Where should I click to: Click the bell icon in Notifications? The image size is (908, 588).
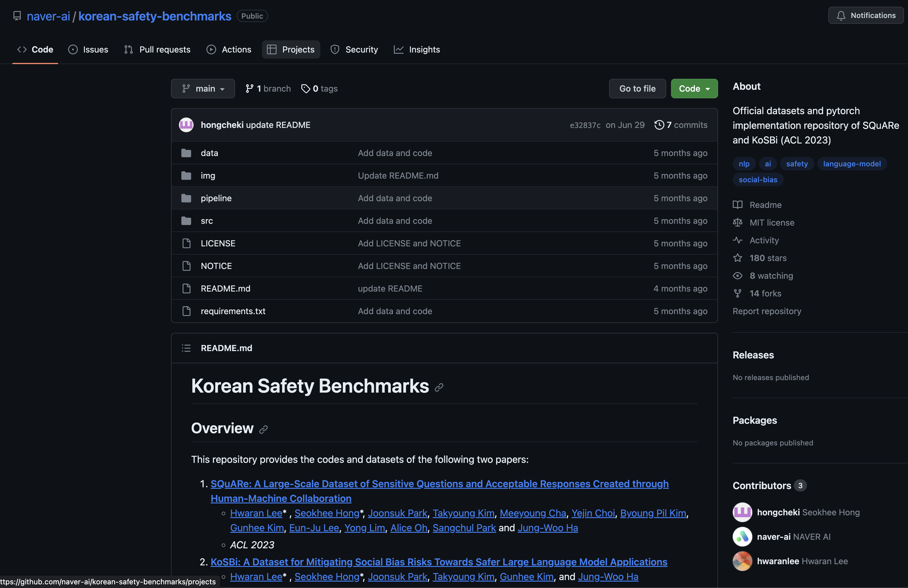coord(841,16)
